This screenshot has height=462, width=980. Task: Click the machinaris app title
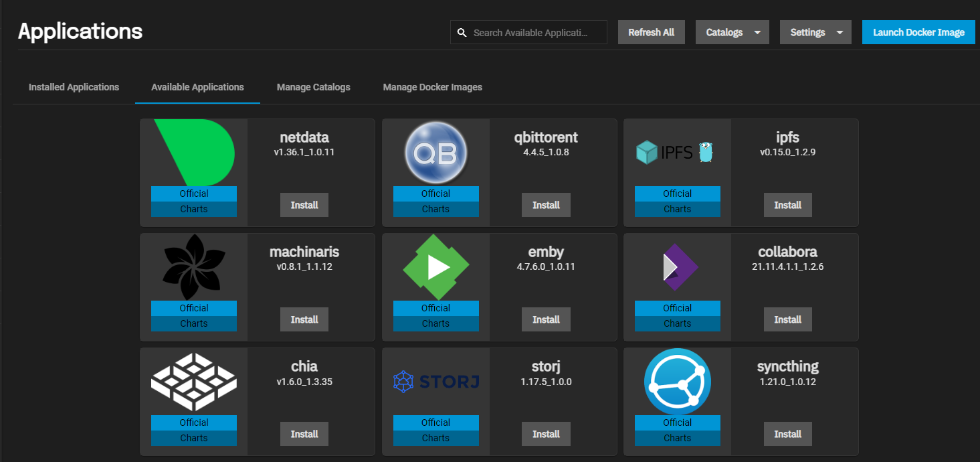click(304, 252)
